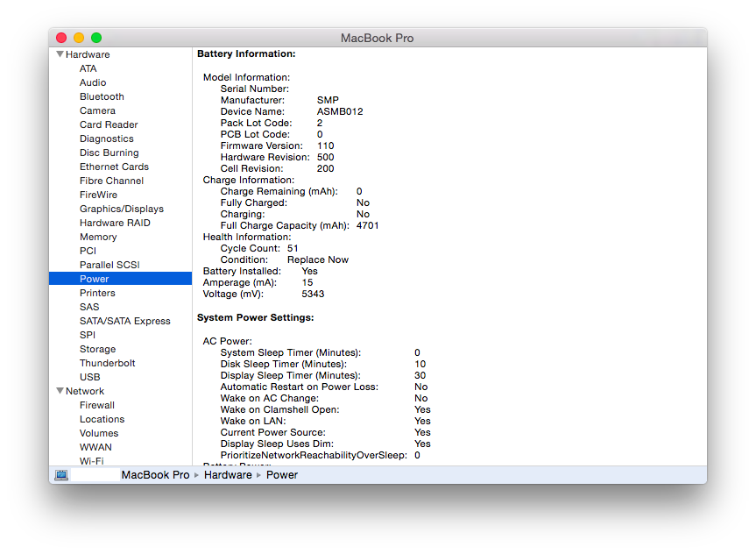The width and height of the screenshot is (756, 554).
Task: Click the green zoom window button
Action: (x=96, y=38)
